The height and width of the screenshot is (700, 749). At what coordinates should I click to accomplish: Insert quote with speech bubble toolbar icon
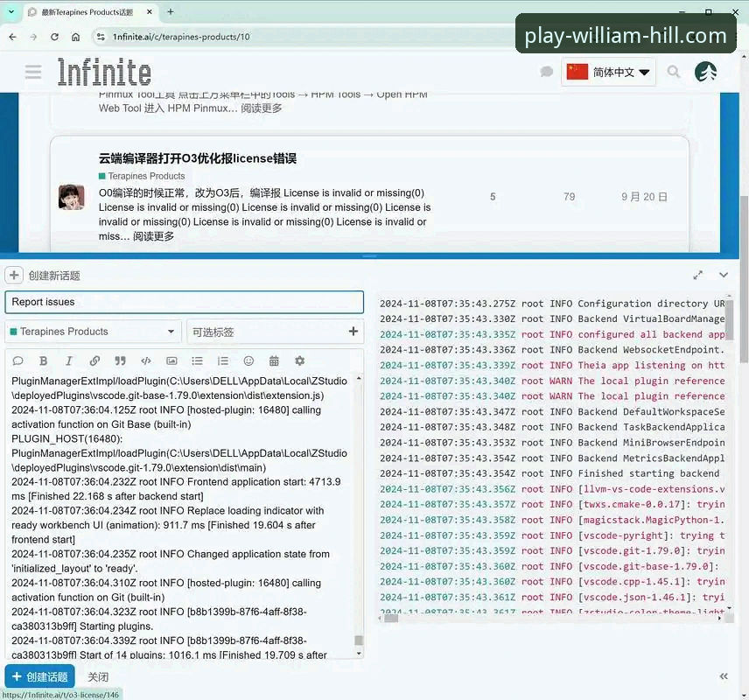tap(17, 360)
